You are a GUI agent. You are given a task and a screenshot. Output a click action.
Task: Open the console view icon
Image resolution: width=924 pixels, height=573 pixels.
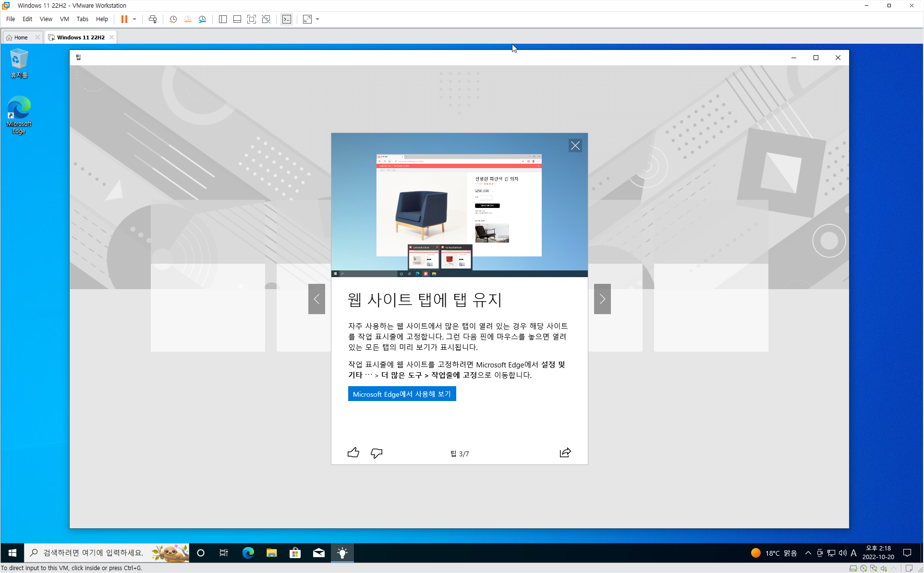coord(287,19)
